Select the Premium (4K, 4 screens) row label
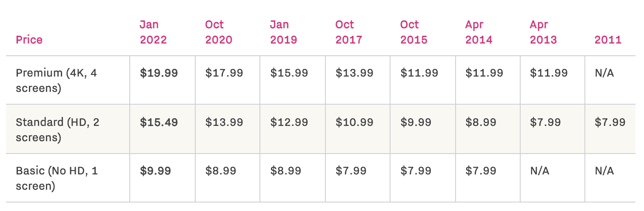Viewport: 644px width, 211px height. click(57, 81)
